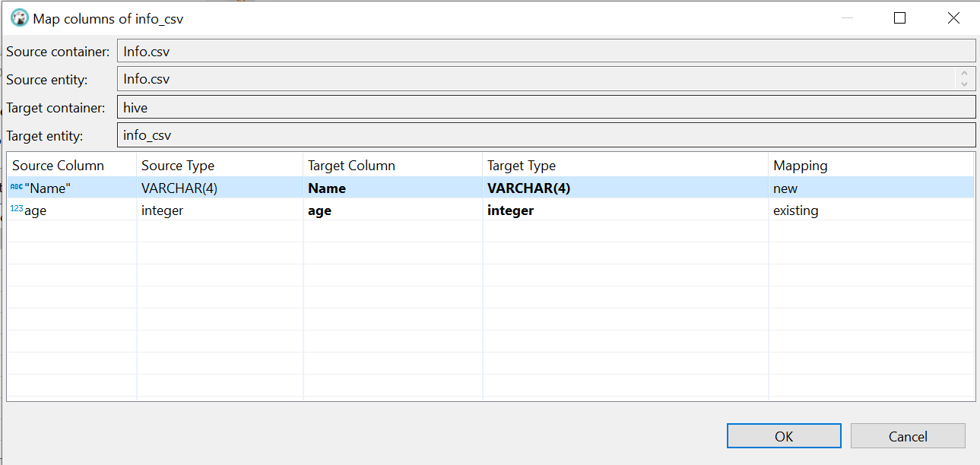Click the Target Column header

point(351,165)
